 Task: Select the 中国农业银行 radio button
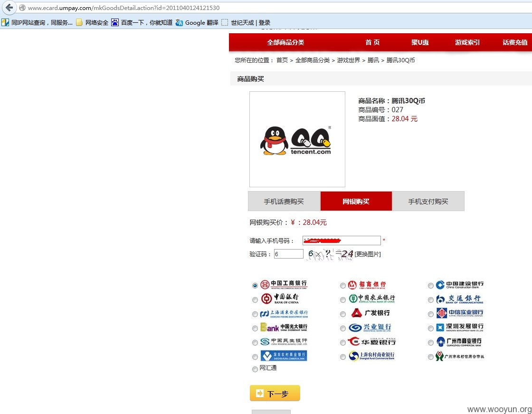pyautogui.click(x=342, y=300)
